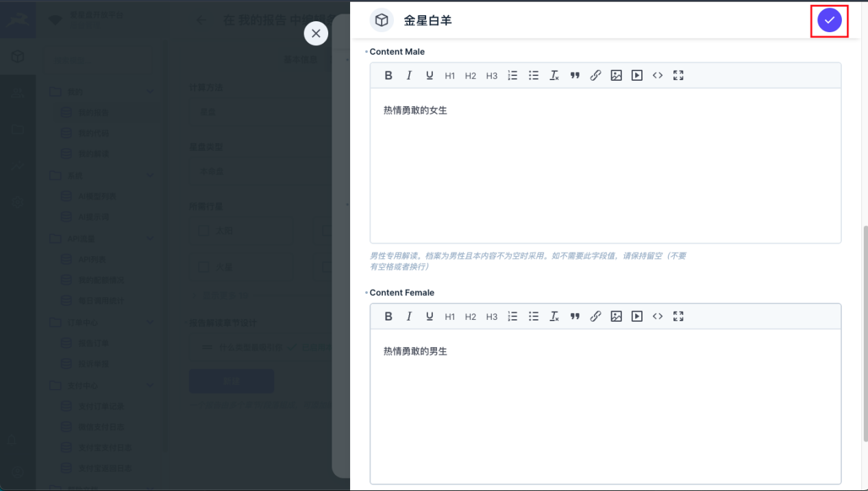Insert numbered list in Content Male editor
Image resolution: width=868 pixels, height=491 pixels.
pyautogui.click(x=512, y=75)
